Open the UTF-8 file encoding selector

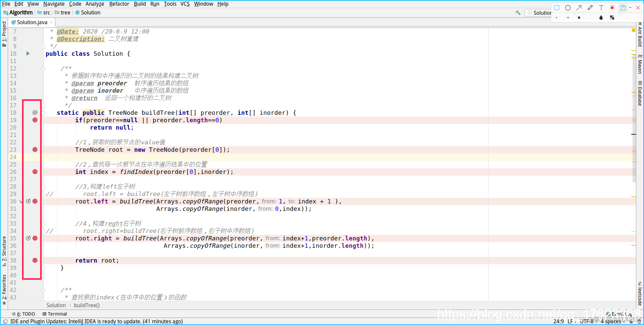pyautogui.click(x=589, y=321)
